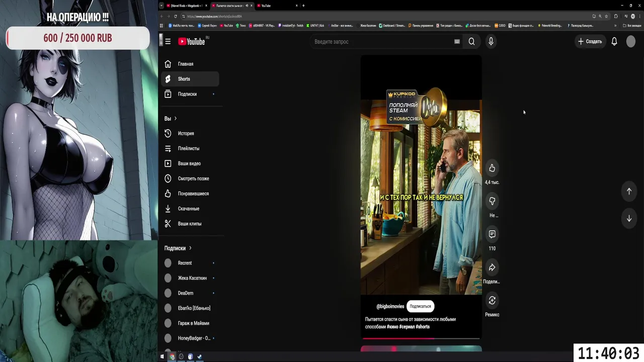The width and height of the screenshot is (644, 362).
Task: Open История in the sidebar
Action: (190, 133)
